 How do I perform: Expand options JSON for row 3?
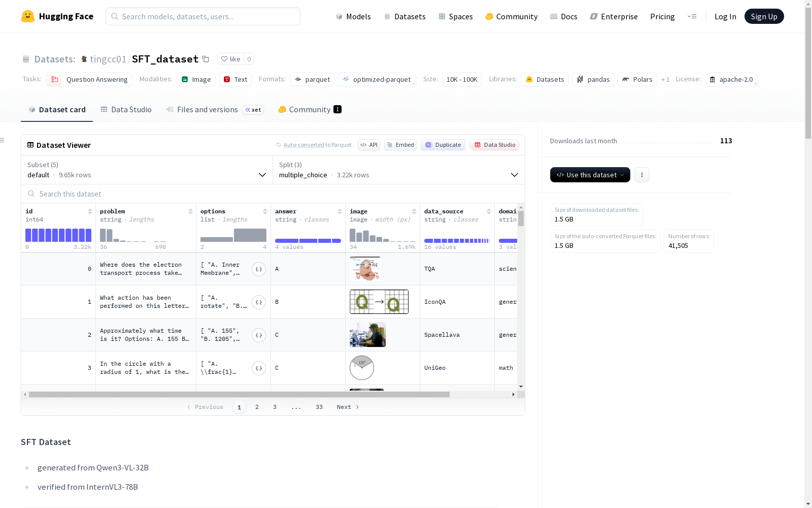tap(259, 368)
